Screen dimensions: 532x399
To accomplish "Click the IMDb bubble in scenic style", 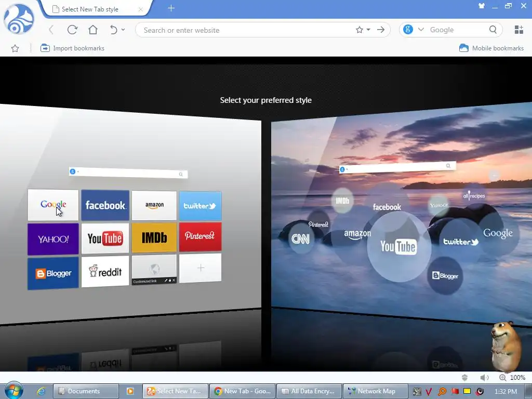I will pyautogui.click(x=342, y=201).
